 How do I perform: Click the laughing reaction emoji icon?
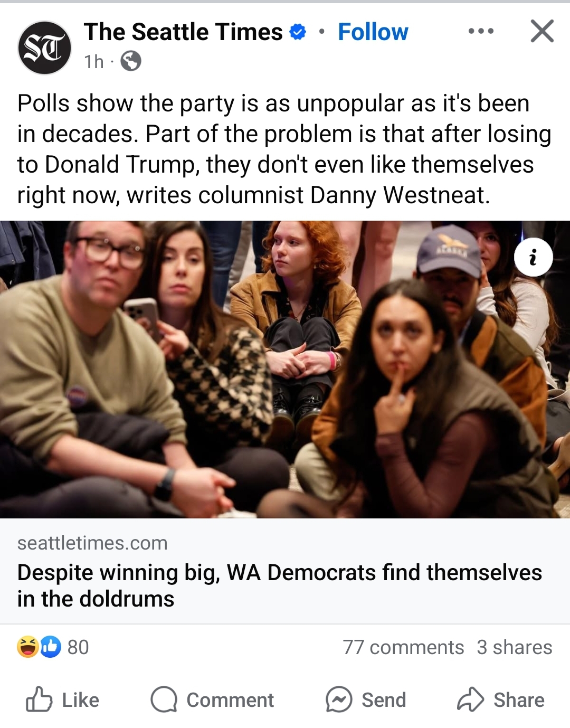27,647
